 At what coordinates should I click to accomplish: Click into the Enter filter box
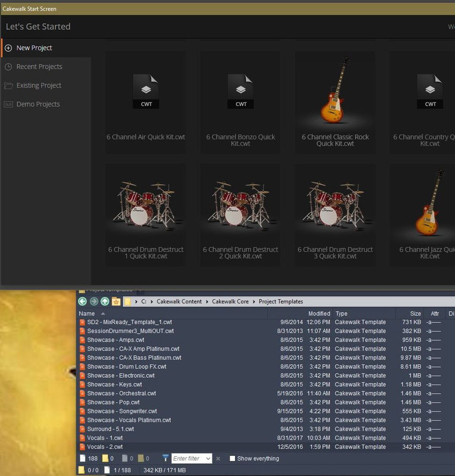click(x=188, y=458)
